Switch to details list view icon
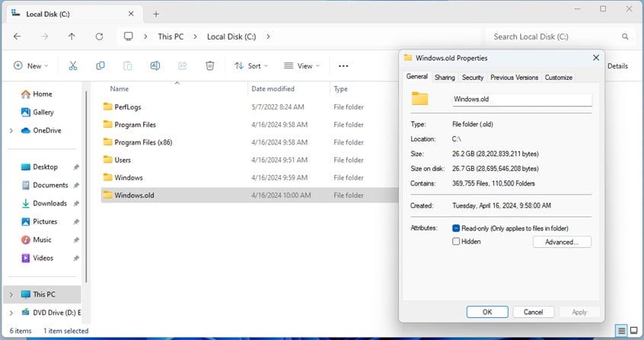 pyautogui.click(x=621, y=330)
